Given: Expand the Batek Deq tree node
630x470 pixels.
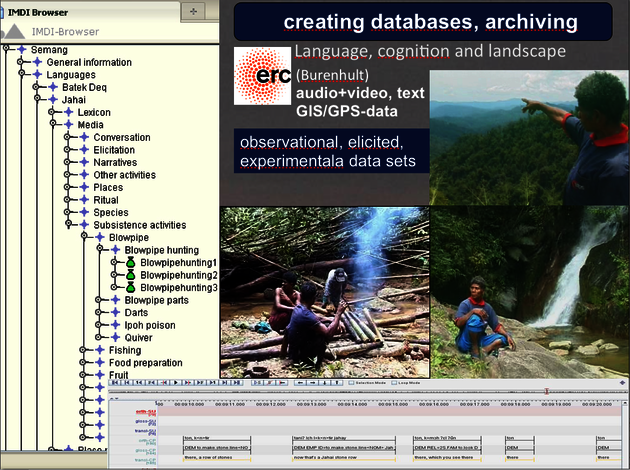Looking at the screenshot, I should pos(36,86).
